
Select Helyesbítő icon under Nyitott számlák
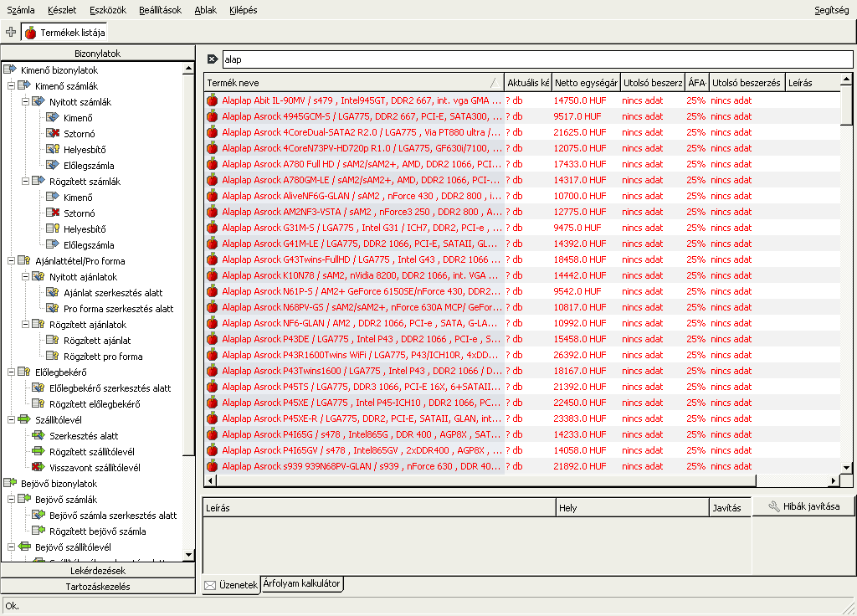click(53, 149)
